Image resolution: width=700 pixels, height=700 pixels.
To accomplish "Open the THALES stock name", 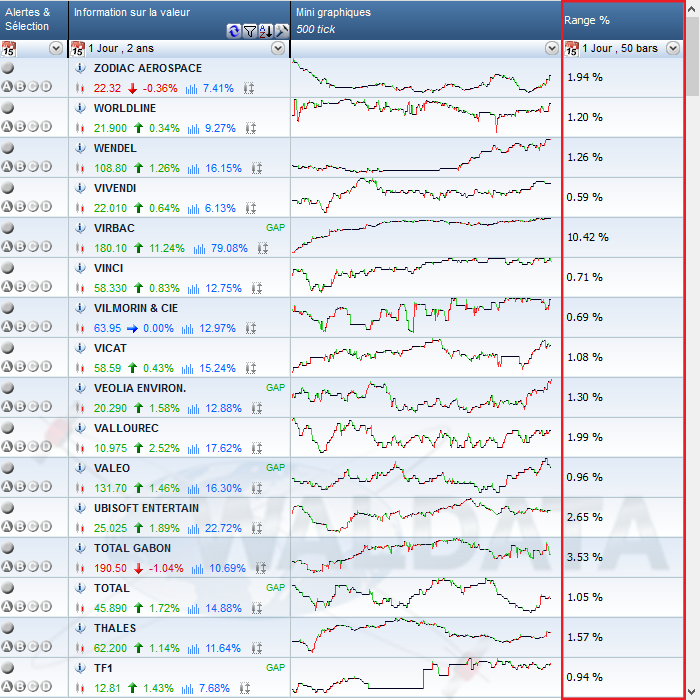I will click(115, 628).
